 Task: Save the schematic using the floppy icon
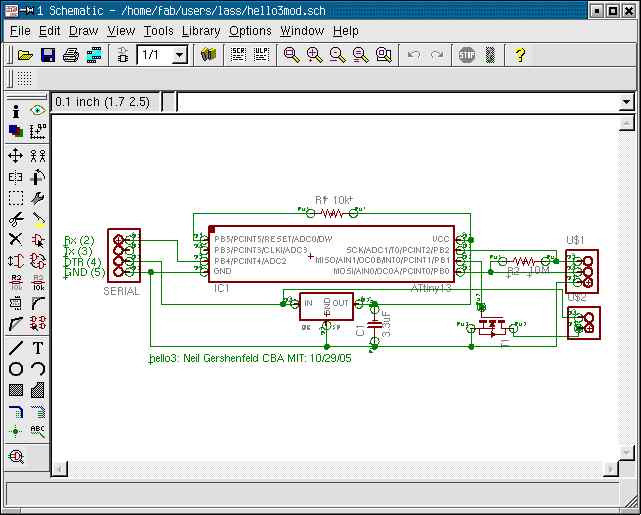(48, 55)
